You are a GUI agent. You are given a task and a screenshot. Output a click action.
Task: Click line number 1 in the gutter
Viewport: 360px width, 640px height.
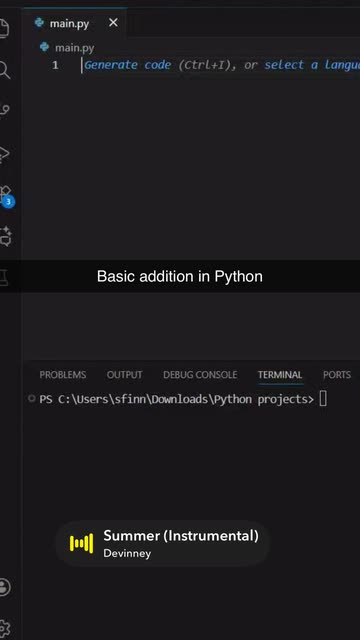point(55,65)
